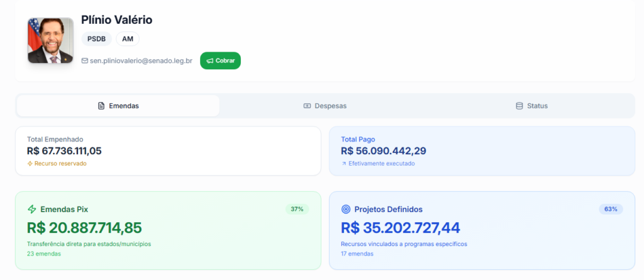Click the target icon beside Projetos Definidos
This screenshot has width=644, height=280.
click(x=346, y=210)
